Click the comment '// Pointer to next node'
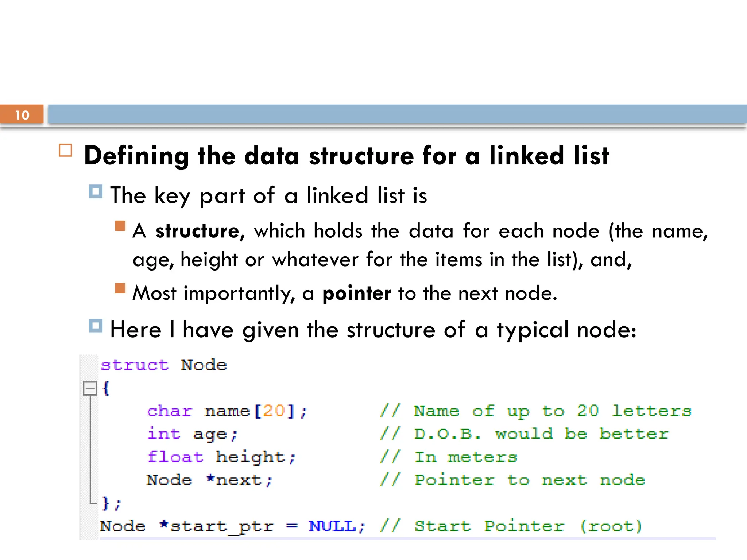 [512, 480]
